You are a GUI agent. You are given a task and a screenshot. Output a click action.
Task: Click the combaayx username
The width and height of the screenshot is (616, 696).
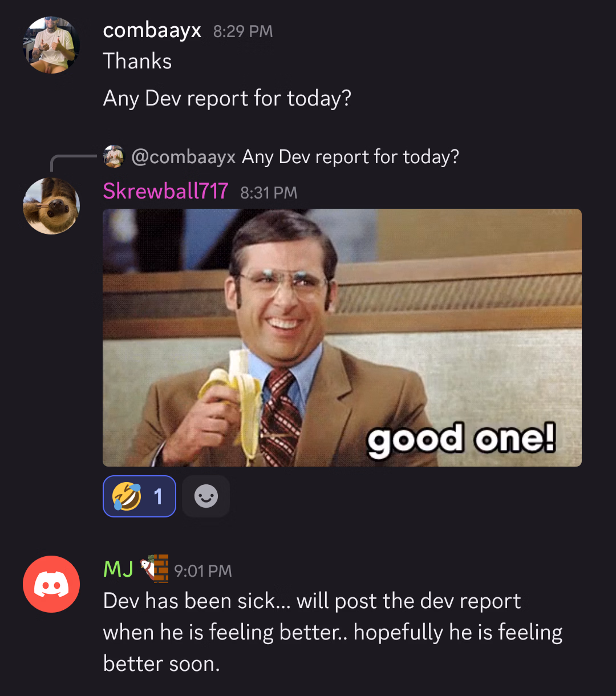[152, 30]
